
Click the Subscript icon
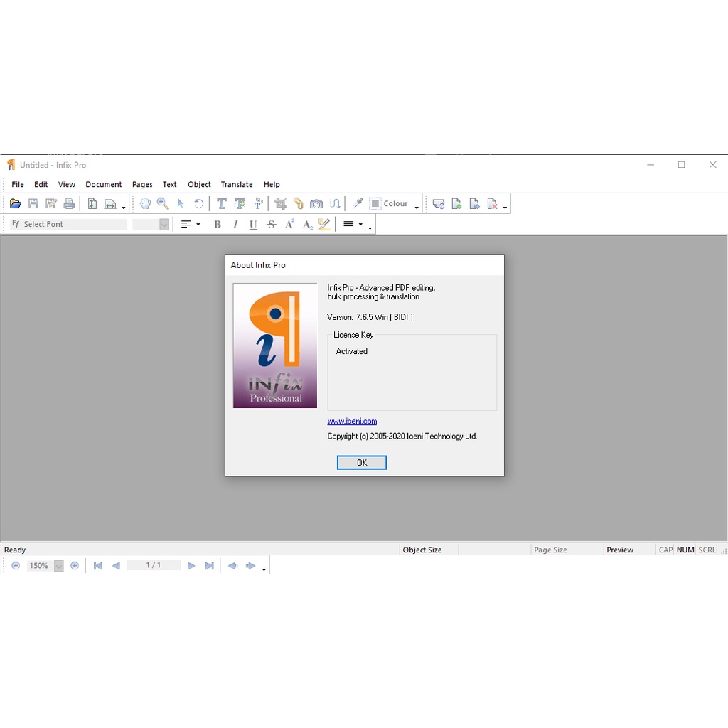coord(307,224)
